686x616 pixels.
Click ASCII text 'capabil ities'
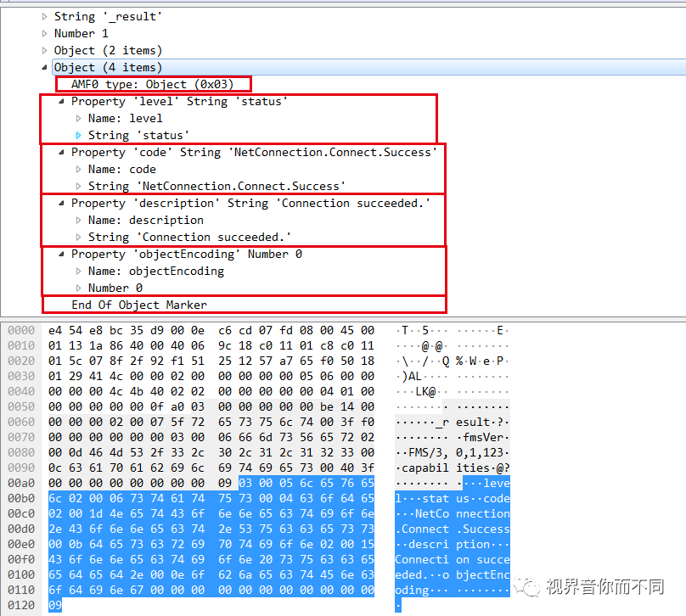click(x=446, y=468)
